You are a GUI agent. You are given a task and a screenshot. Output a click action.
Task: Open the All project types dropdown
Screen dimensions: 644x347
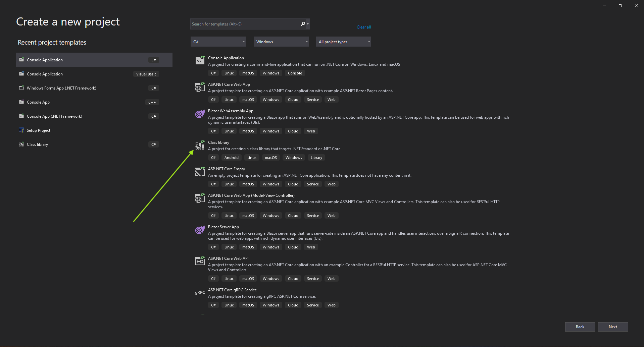click(344, 42)
